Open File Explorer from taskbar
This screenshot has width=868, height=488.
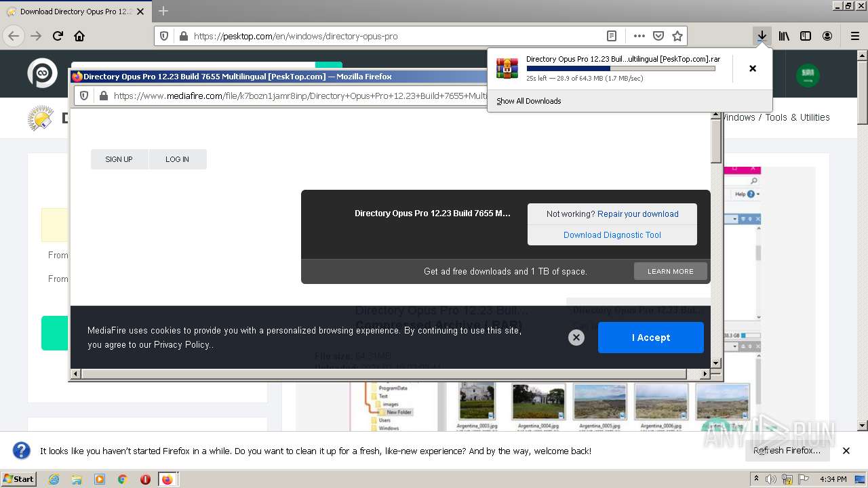77,479
